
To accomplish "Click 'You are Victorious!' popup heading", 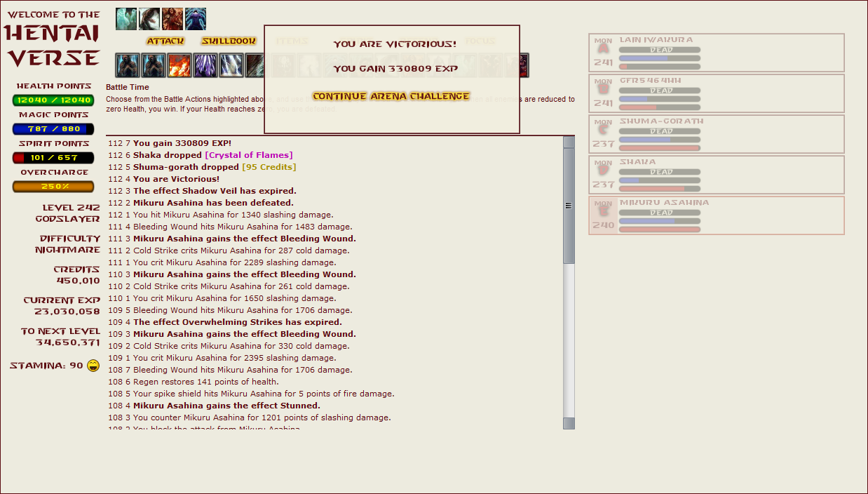I will [x=395, y=44].
